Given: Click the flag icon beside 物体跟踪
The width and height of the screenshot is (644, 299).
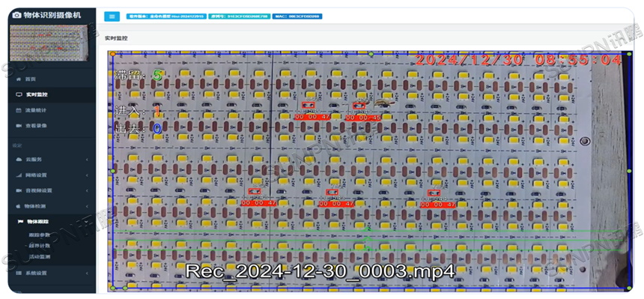Looking at the screenshot, I should click(x=19, y=222).
